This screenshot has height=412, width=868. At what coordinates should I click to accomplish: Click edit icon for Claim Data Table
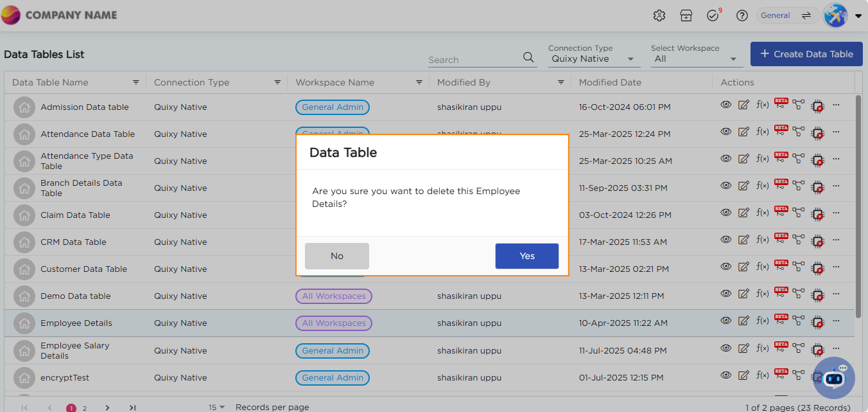click(743, 213)
